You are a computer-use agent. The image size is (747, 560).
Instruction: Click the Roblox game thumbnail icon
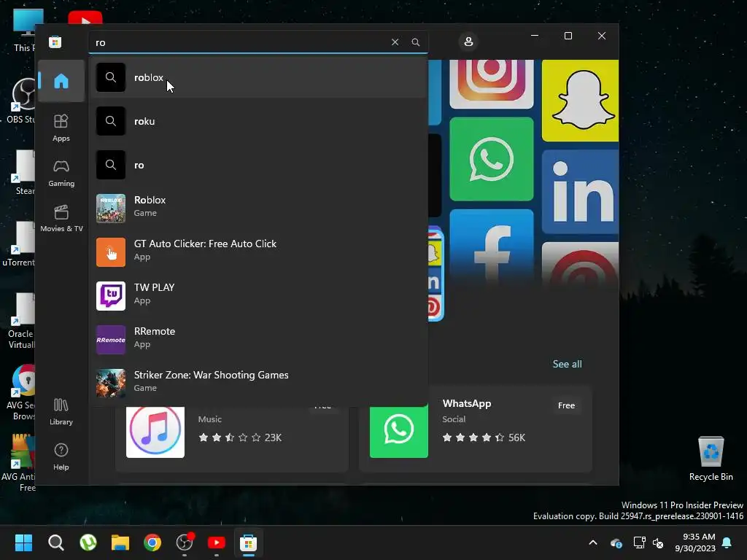111,208
